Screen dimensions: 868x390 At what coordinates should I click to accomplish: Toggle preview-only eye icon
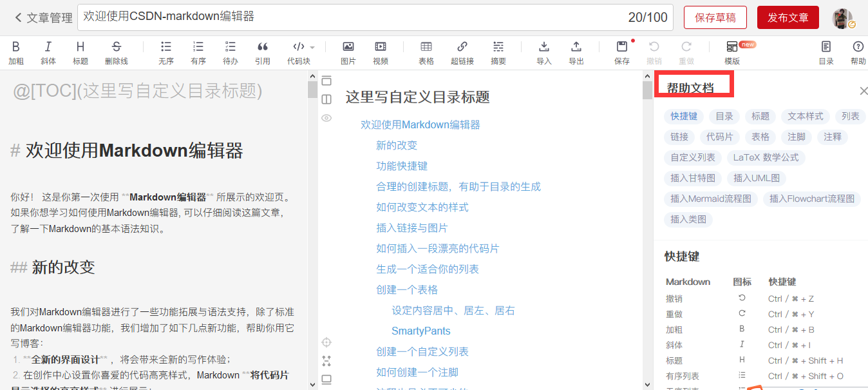pyautogui.click(x=326, y=118)
